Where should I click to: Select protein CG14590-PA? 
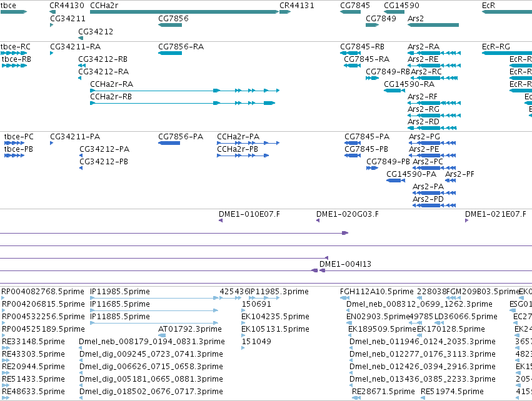click(411, 174)
